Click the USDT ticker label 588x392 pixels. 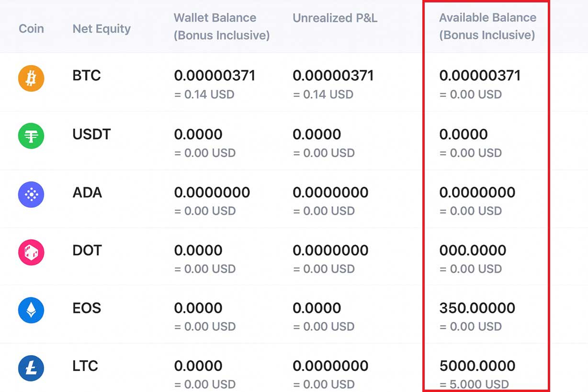[91, 134]
